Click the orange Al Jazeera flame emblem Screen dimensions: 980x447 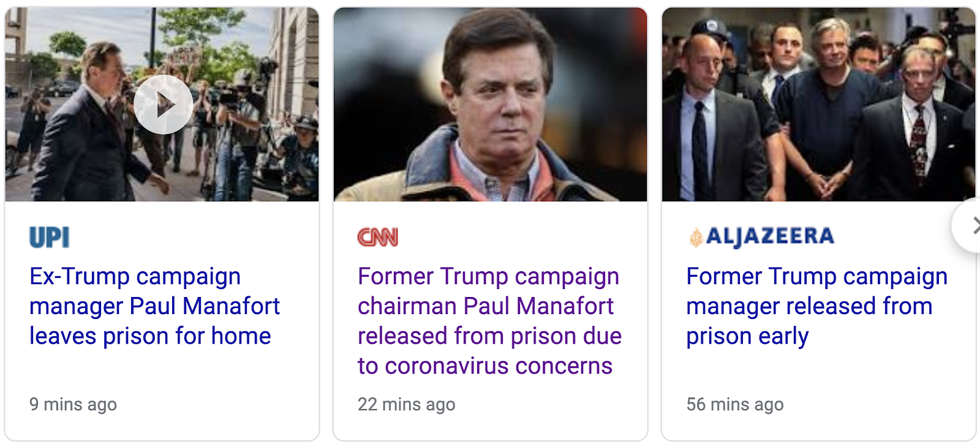pos(695,238)
